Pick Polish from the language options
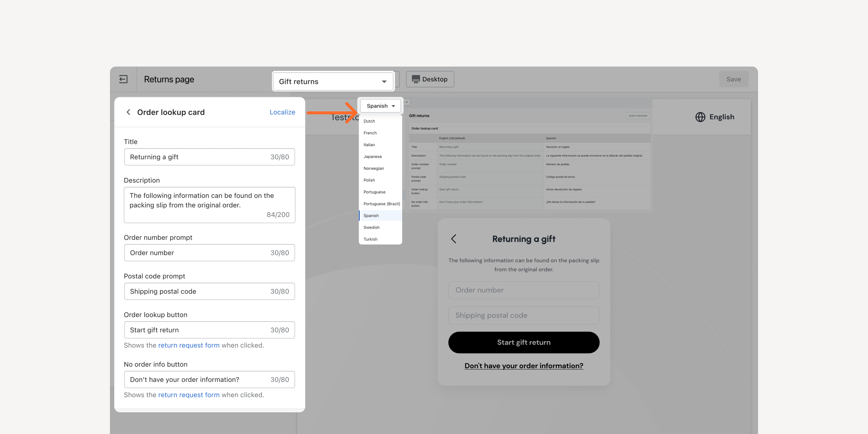 coord(380,180)
